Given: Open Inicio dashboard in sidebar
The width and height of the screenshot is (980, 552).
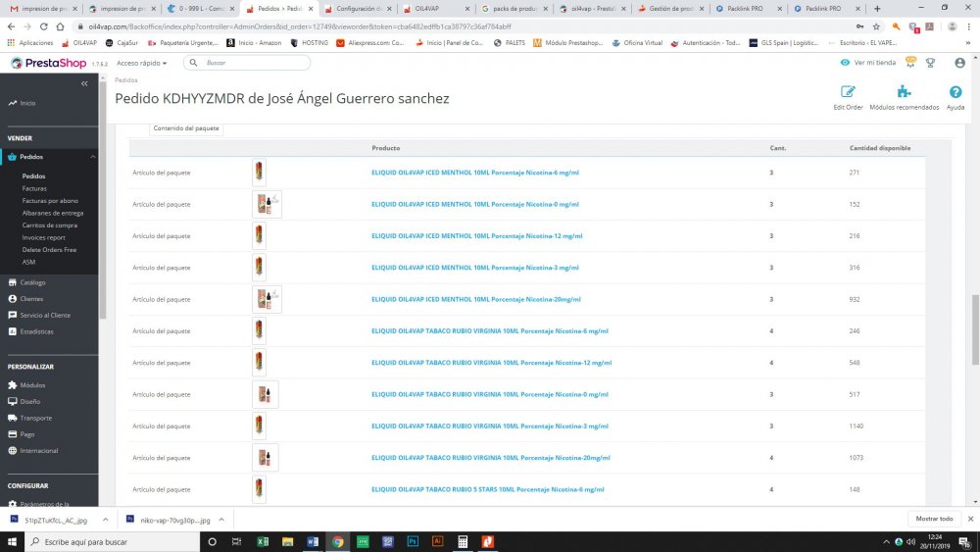Looking at the screenshot, I should pyautogui.click(x=22, y=103).
